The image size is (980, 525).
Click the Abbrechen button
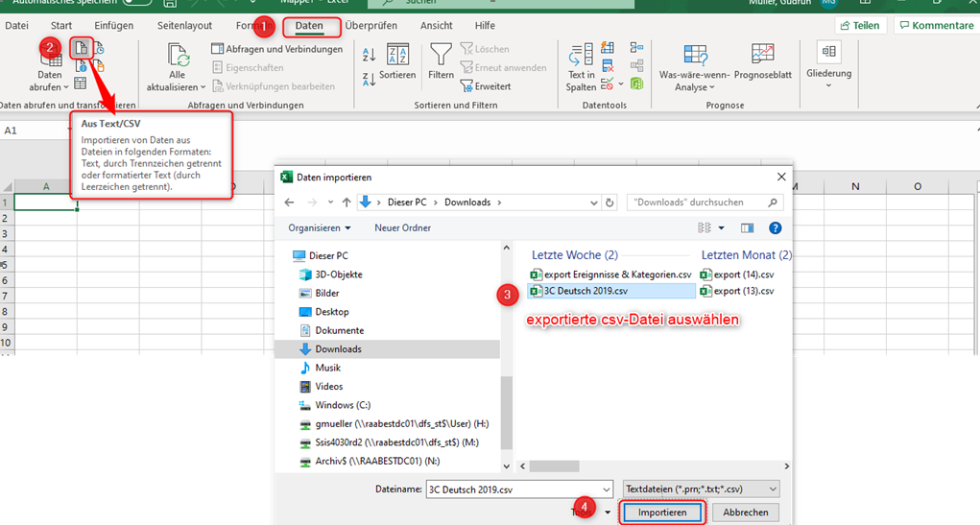745,513
